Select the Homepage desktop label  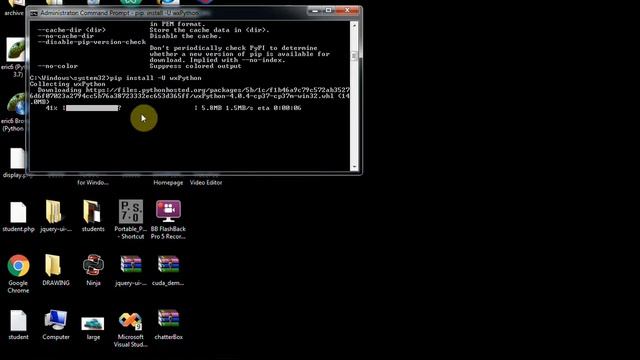click(168, 182)
